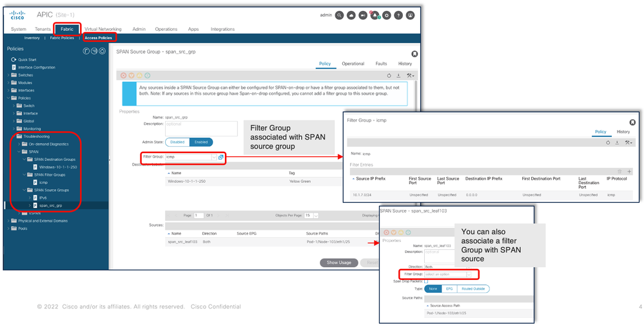Open the Fabric Policies submenu

(62, 38)
